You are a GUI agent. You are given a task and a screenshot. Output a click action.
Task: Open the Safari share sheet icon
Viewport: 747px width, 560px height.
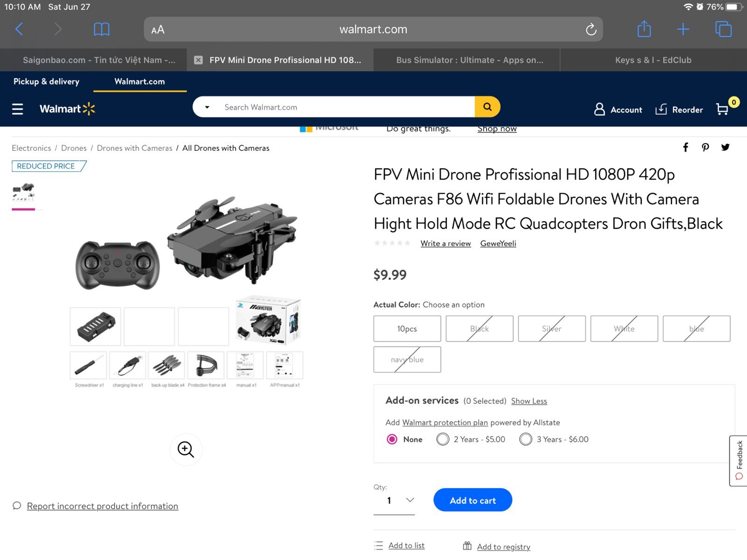[644, 28]
